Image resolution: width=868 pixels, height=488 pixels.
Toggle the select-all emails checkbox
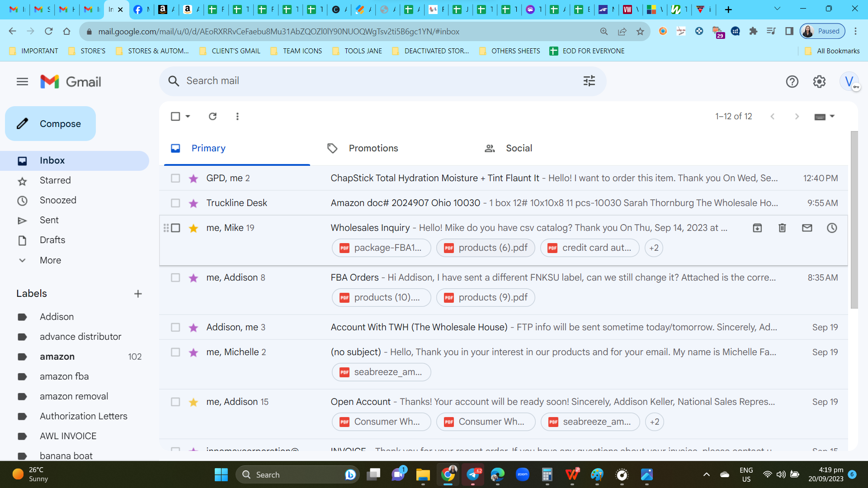pos(175,116)
